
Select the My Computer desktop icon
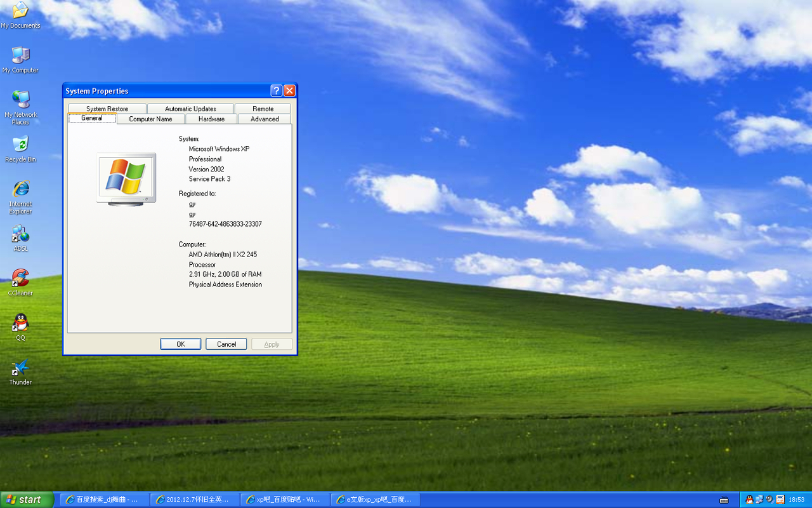coord(20,60)
